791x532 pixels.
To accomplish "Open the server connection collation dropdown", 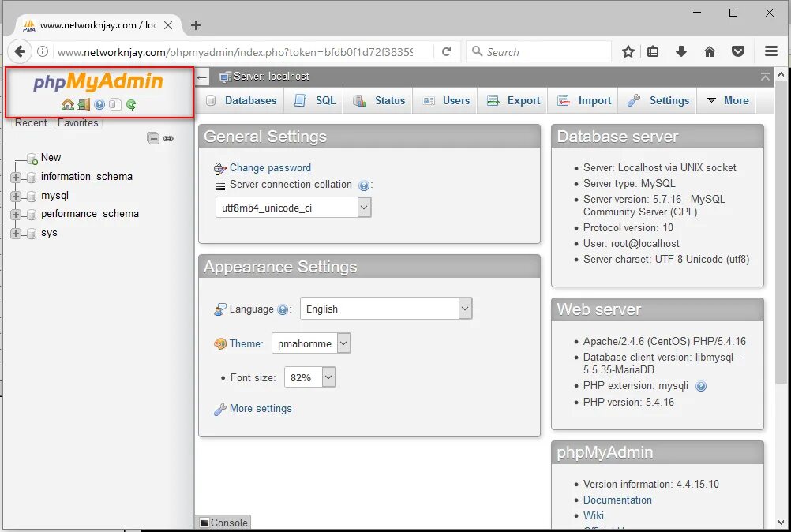I will pyautogui.click(x=363, y=207).
